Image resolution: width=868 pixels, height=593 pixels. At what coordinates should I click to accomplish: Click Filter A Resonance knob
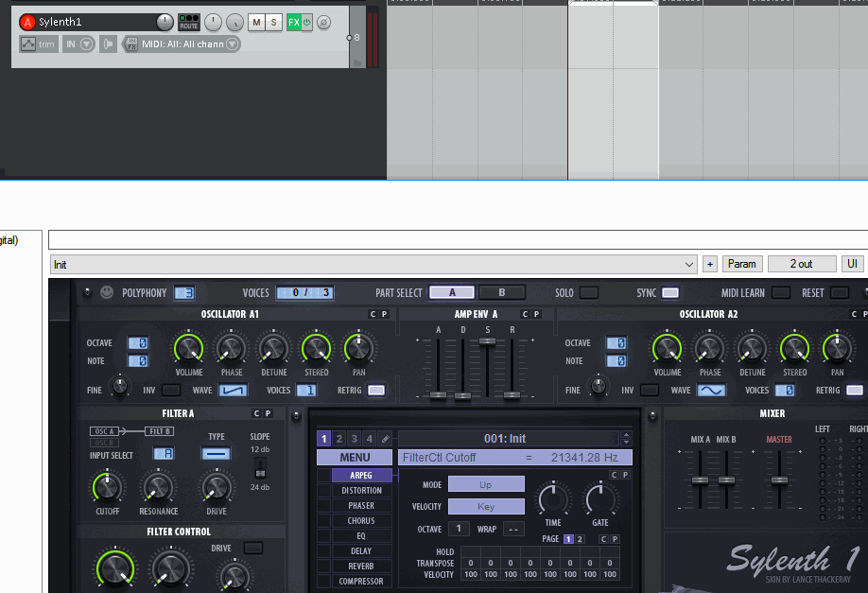[158, 487]
